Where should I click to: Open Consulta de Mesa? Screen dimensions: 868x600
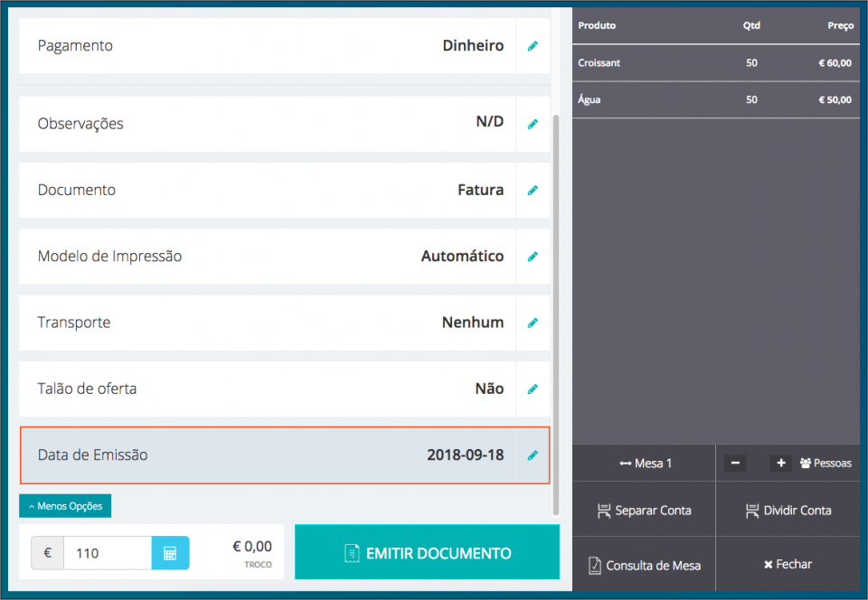(x=644, y=564)
